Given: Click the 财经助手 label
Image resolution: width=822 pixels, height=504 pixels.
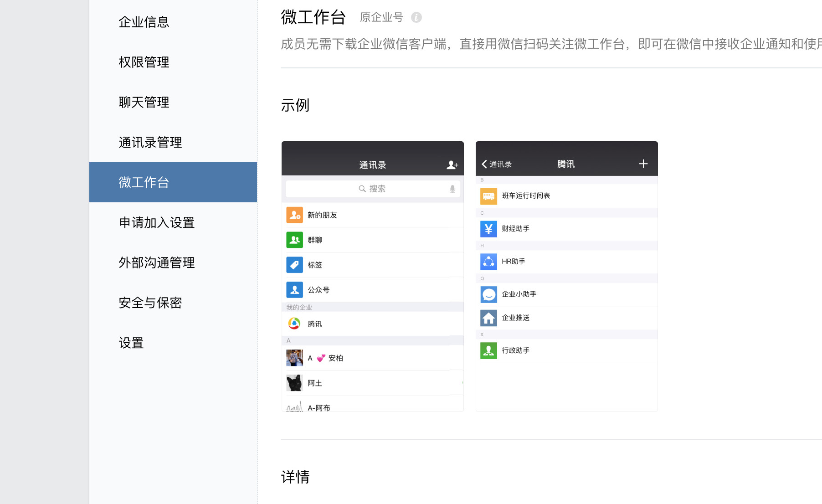Looking at the screenshot, I should click(515, 228).
